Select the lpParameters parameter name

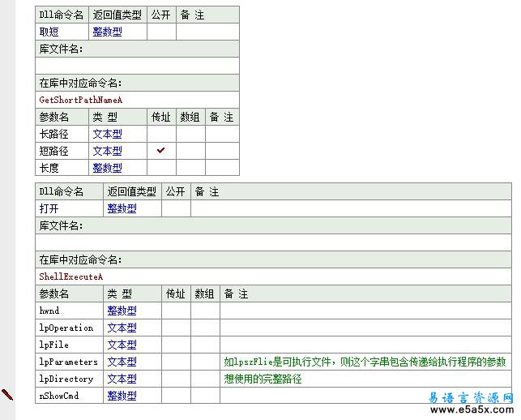coord(68,362)
